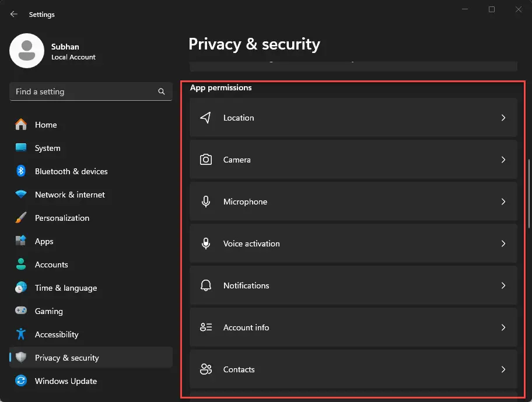Click the Find a setting field
The width and height of the screenshot is (532, 402).
click(91, 91)
